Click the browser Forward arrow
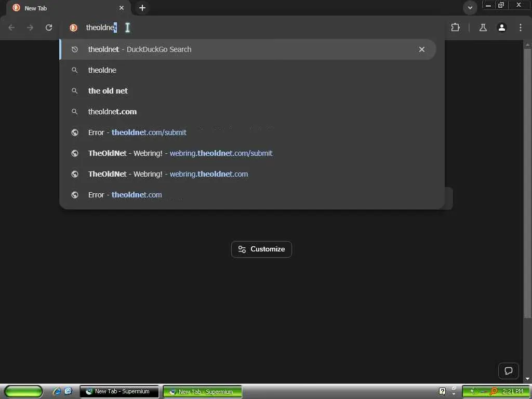532x399 pixels. tap(30, 28)
